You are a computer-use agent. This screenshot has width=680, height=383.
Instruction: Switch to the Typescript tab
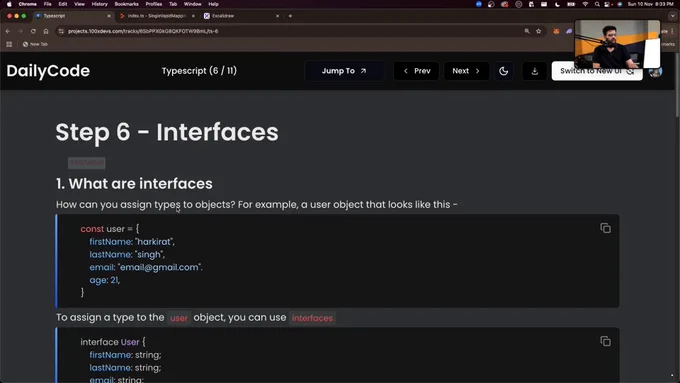tap(72, 16)
